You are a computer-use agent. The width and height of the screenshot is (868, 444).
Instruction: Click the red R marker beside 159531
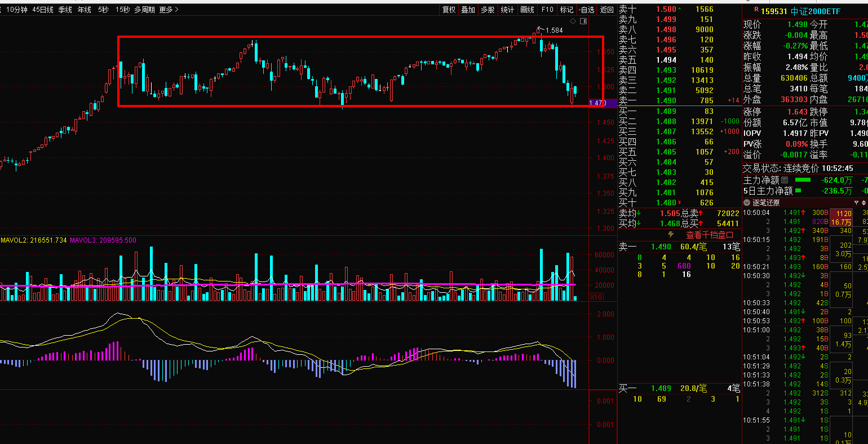(756, 10)
